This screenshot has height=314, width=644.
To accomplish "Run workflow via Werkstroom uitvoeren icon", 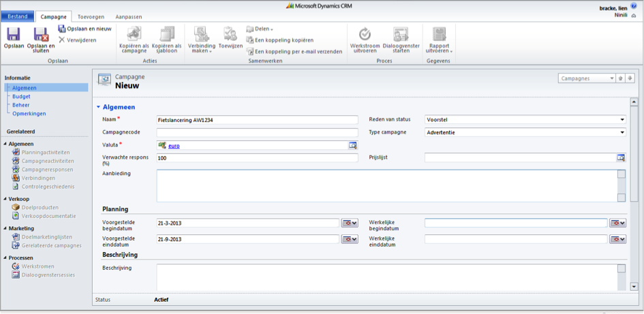I will 365,34.
